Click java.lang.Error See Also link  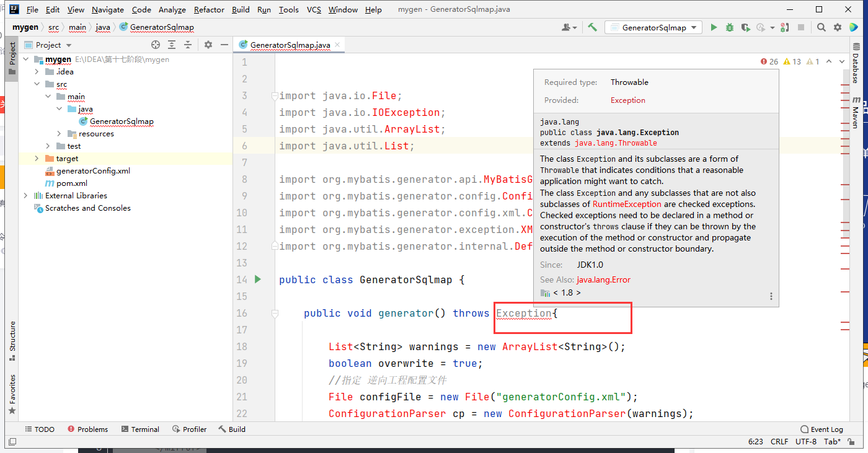point(603,279)
